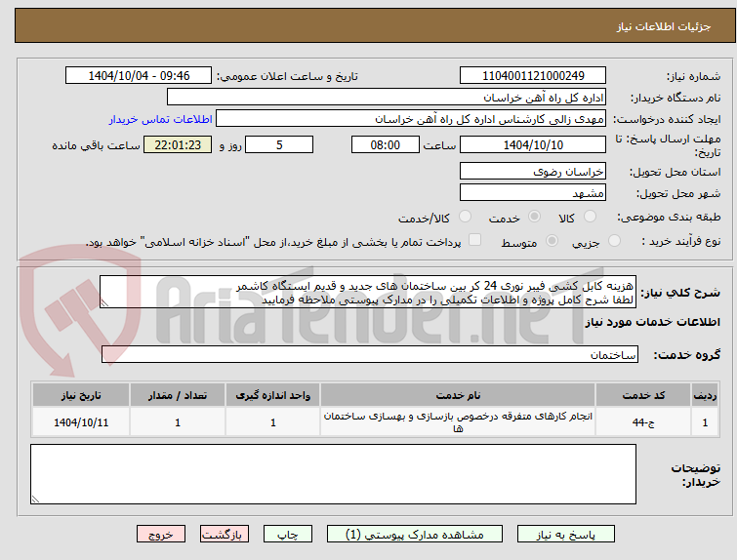Select the خدمت radio button
Screen dimensions: 737x560
534,217
